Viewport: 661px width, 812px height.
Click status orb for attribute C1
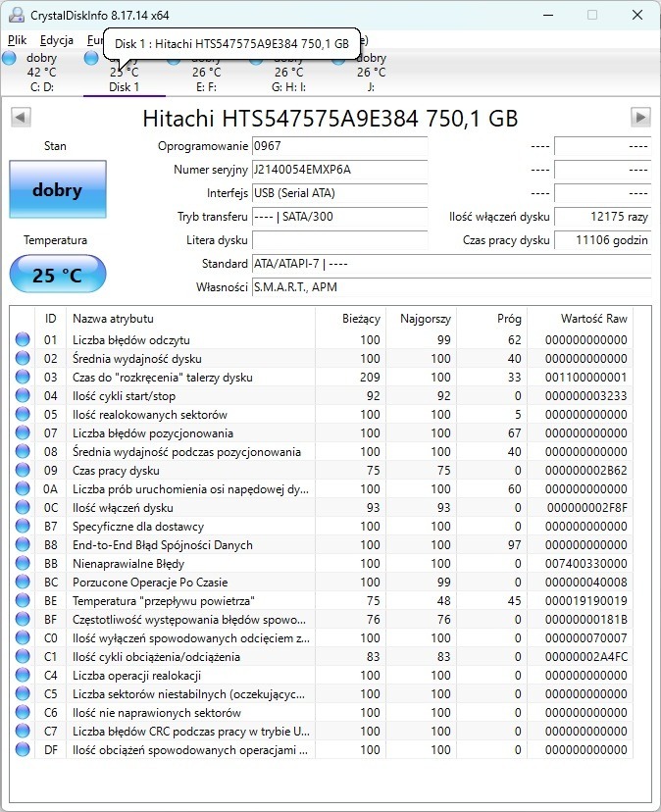click(23, 657)
